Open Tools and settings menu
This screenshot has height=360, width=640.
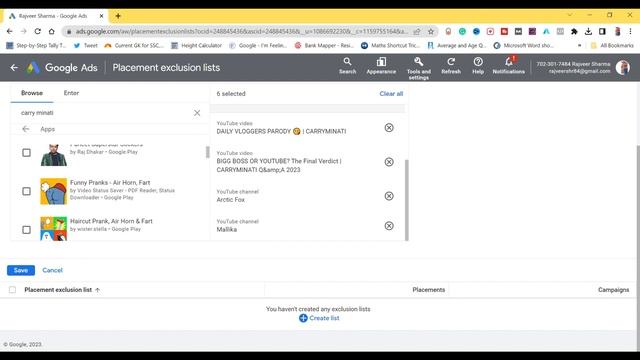pos(418,68)
